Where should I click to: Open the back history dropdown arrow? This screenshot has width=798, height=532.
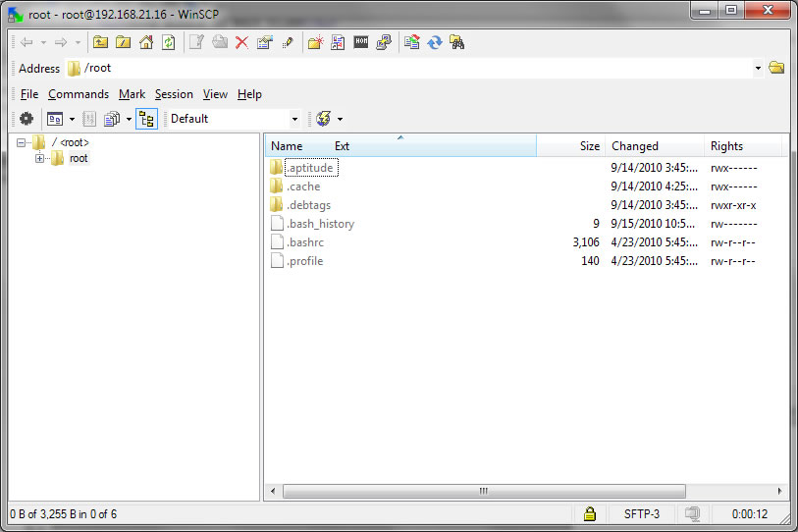(x=44, y=43)
